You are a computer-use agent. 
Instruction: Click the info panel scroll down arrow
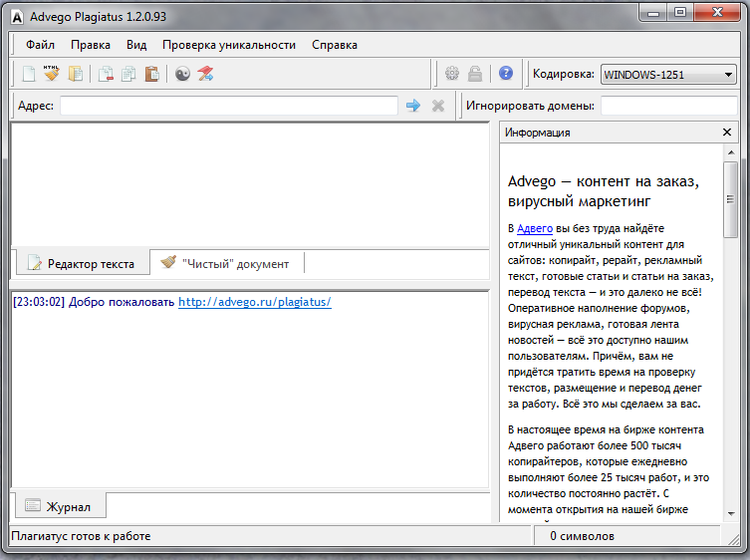point(731,513)
